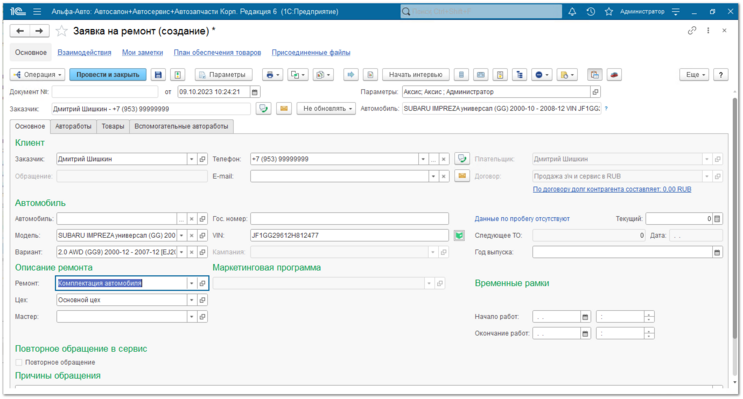Open the Мастер field dropdown arrow
Screen dimensions: 743x399
click(x=191, y=317)
